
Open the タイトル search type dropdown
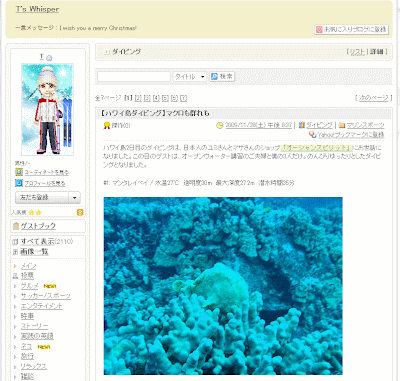189,77
